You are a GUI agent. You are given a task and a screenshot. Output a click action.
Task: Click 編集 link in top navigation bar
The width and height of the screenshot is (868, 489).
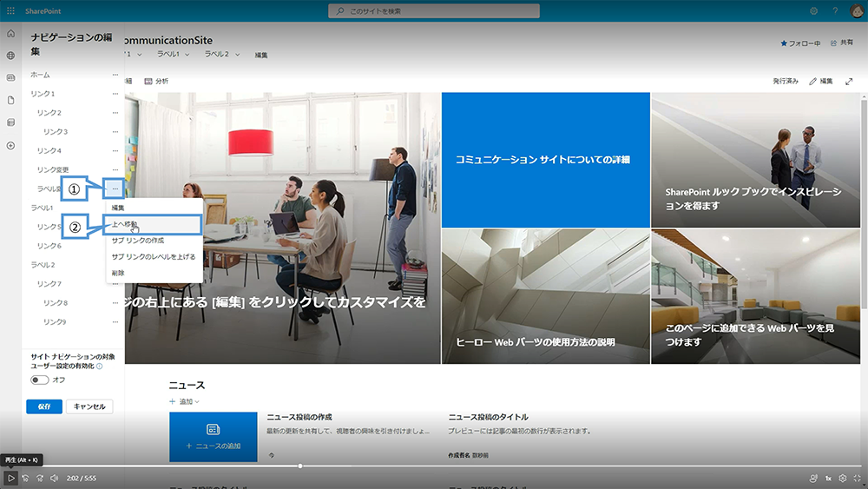click(x=261, y=55)
